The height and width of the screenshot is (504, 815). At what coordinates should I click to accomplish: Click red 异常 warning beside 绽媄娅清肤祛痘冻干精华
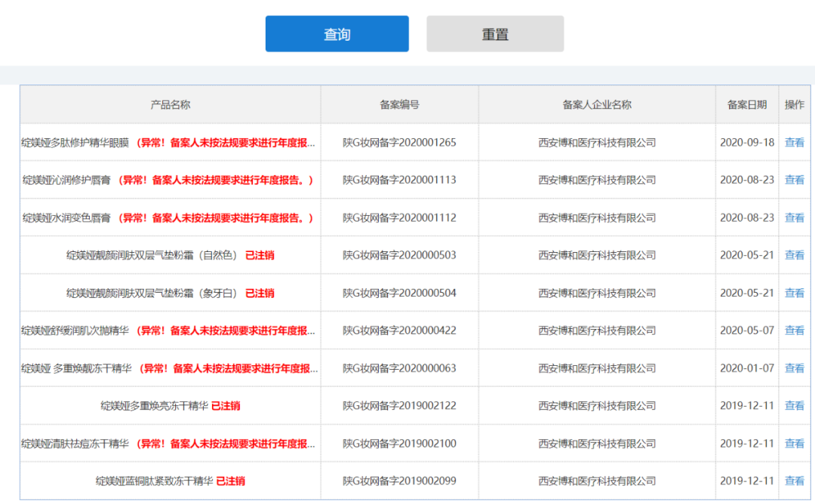pos(225,444)
